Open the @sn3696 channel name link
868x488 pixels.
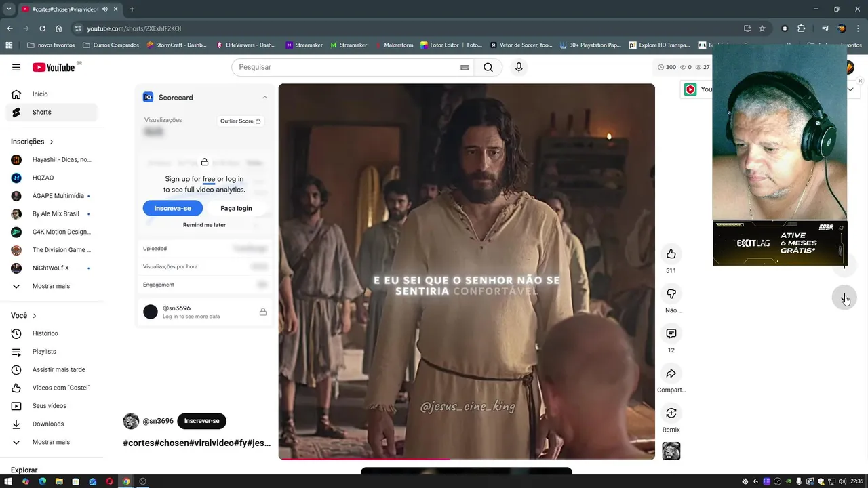coord(158,421)
